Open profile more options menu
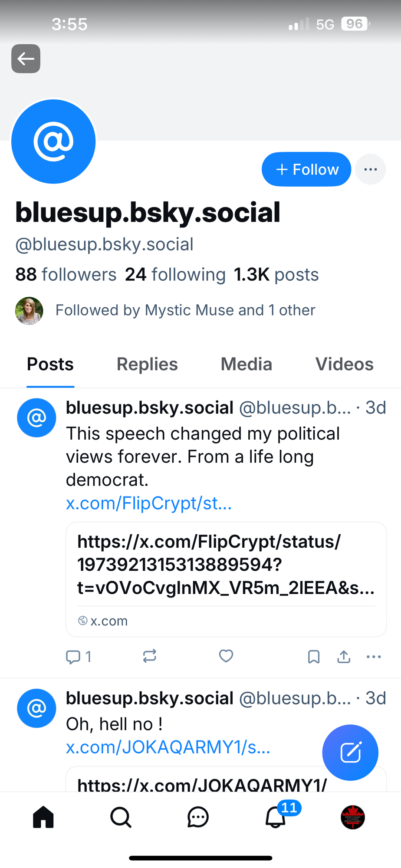Screen dimensions: 401x868 point(370,169)
